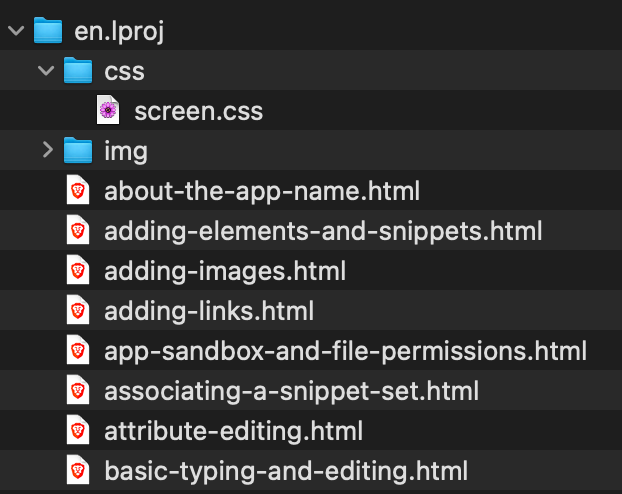Click the attribute-editing.html file icon
This screenshot has height=494, width=622.
point(78,431)
